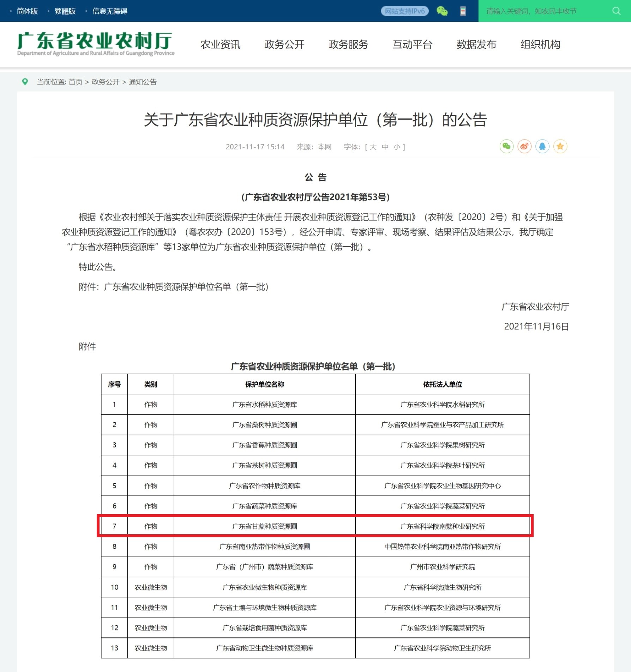Click cell 广东省农业科学院茶叶研究所
Viewport: 631px width, 672px height.
pos(443,465)
